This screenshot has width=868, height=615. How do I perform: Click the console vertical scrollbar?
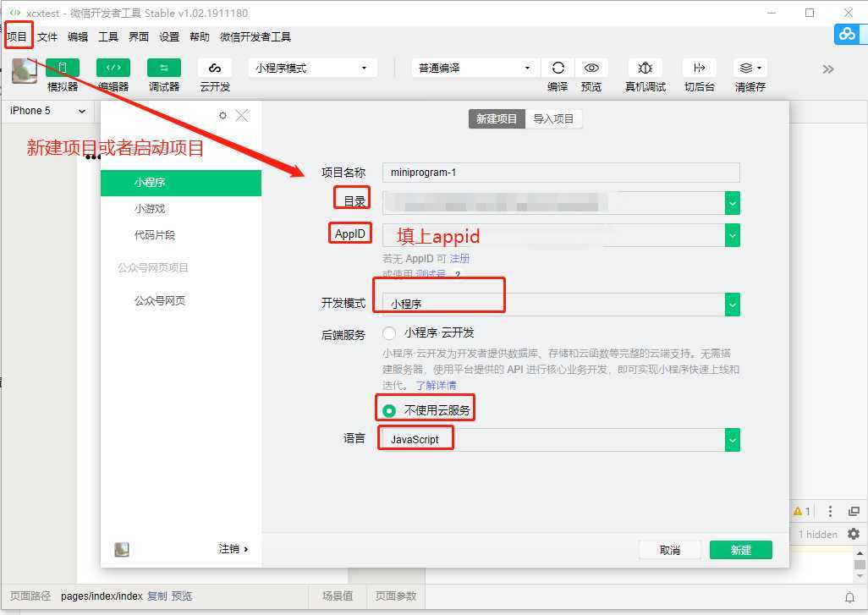click(x=860, y=564)
